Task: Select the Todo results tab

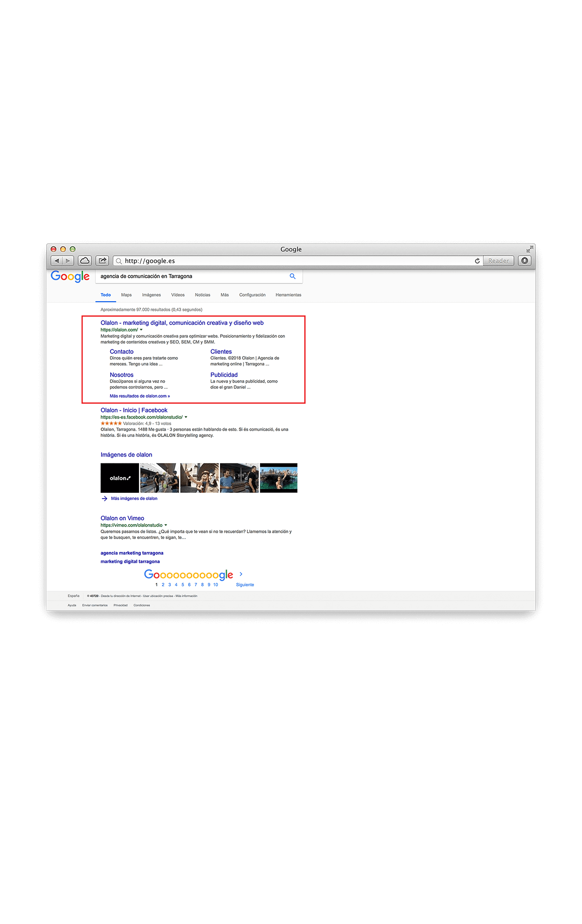Action: coord(105,295)
